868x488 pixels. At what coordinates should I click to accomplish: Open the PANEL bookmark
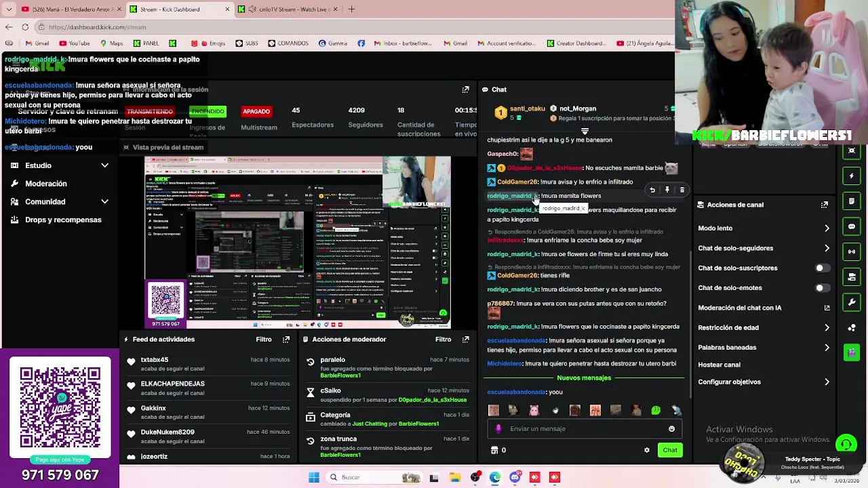point(146,43)
